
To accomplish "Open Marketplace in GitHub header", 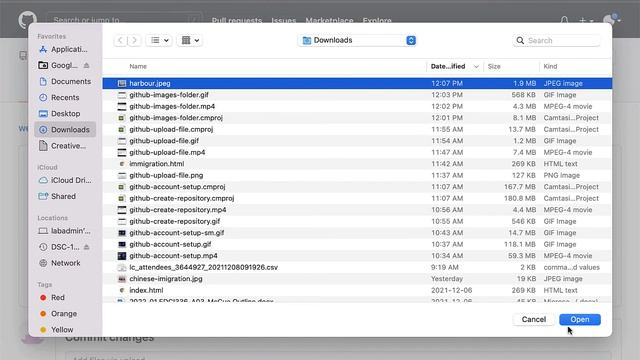I will click(x=329, y=20).
